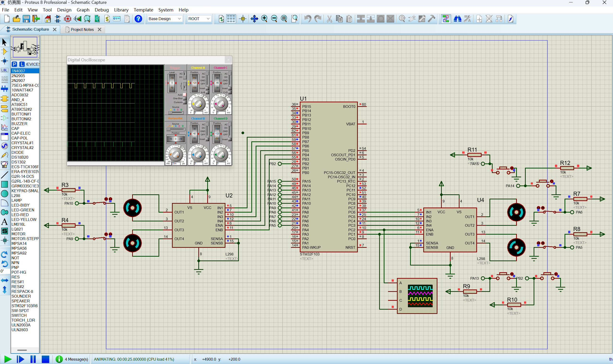
Task: Switch to the Project Notes tab
Action: tap(82, 29)
